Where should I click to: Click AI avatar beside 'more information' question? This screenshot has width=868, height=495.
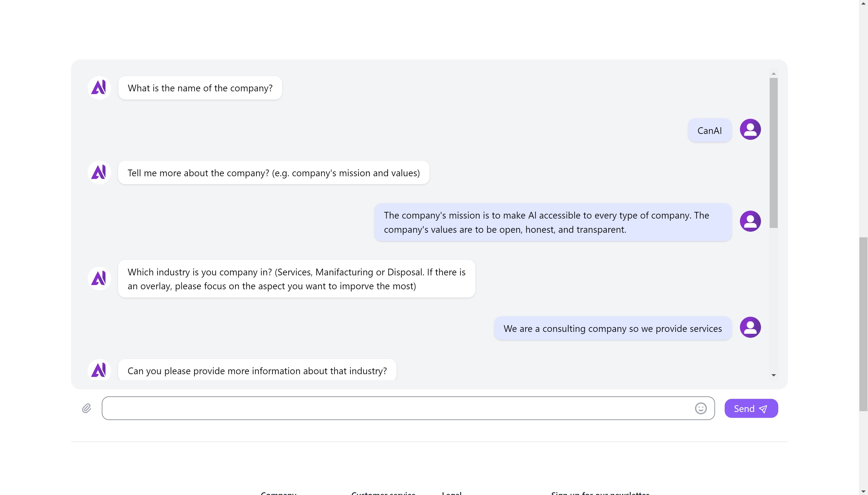click(x=99, y=370)
